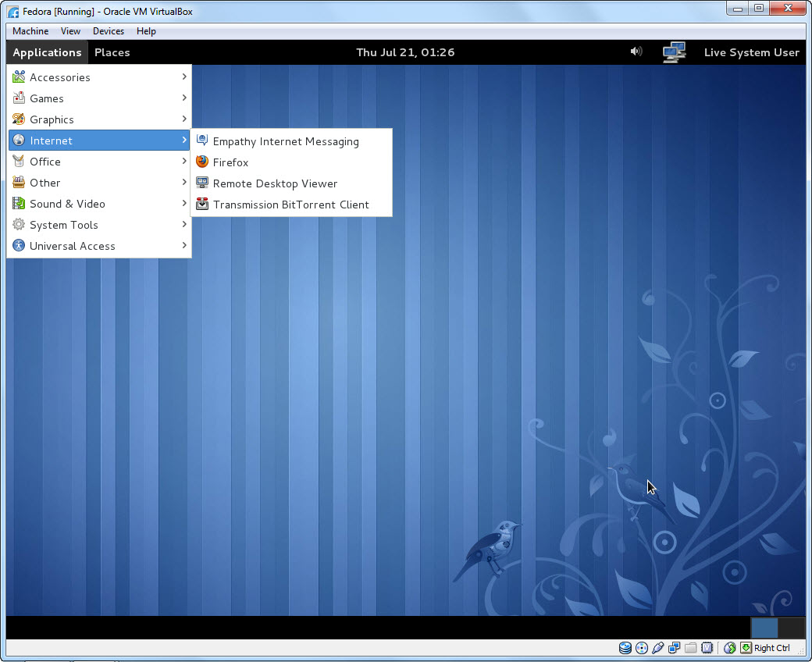Open the VirtualBox Devices menu
The width and height of the screenshot is (812, 662).
point(109,31)
